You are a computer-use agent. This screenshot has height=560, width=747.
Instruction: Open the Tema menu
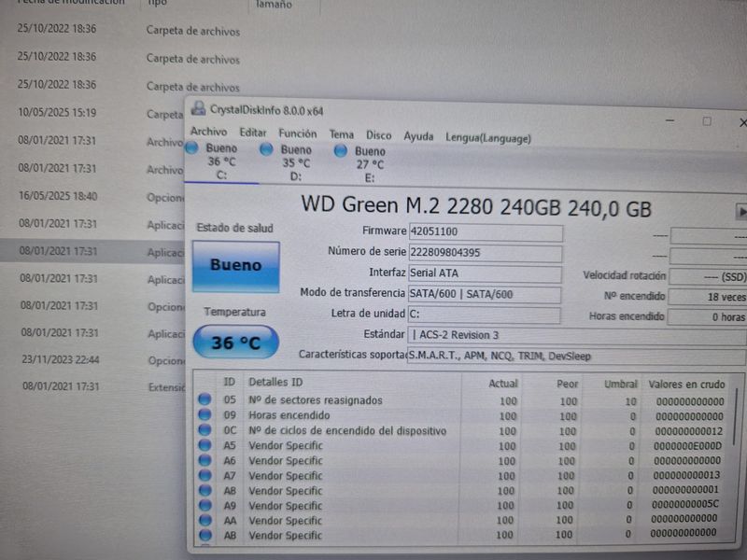click(342, 134)
